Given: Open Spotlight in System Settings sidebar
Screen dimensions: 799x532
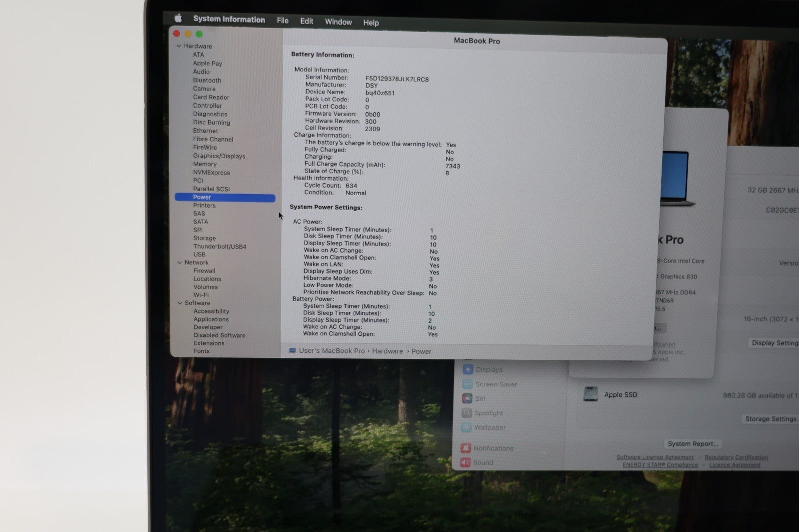Looking at the screenshot, I should click(482, 413).
